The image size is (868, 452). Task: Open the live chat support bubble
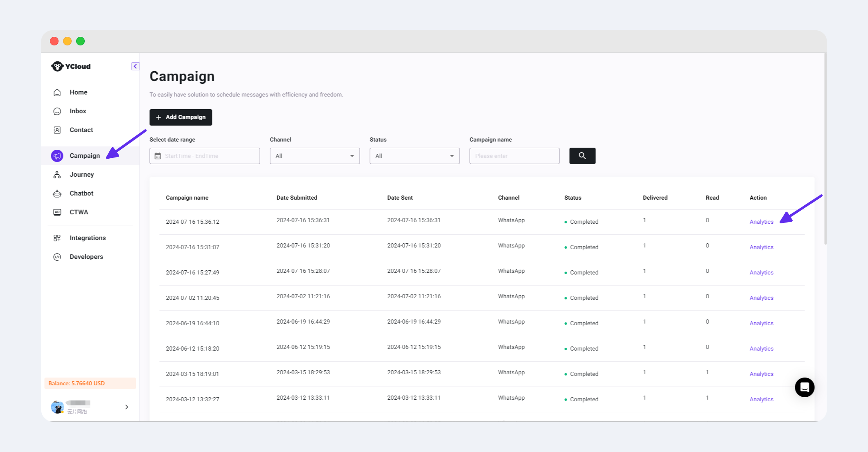[804, 387]
